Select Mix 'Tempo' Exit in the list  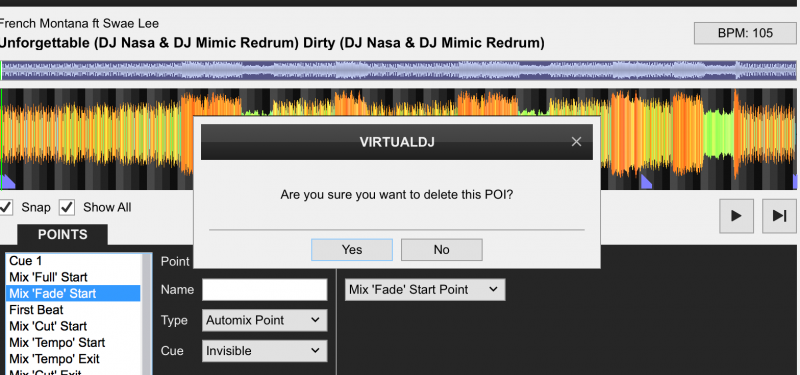(x=73, y=359)
